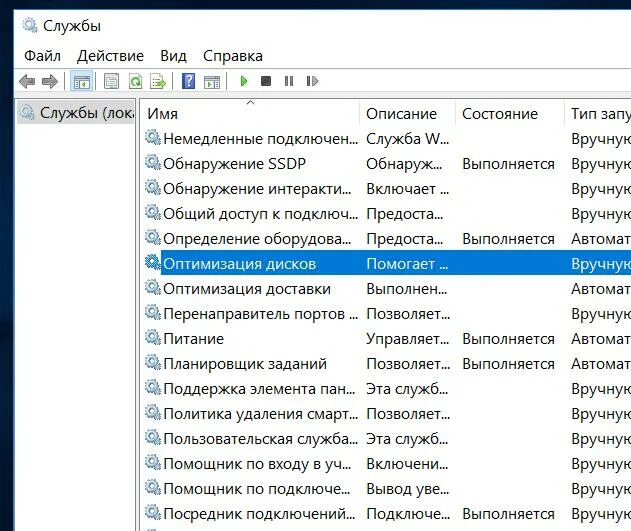Click Служба W… description cell
The height and width of the screenshot is (531, 631).
pos(408,139)
